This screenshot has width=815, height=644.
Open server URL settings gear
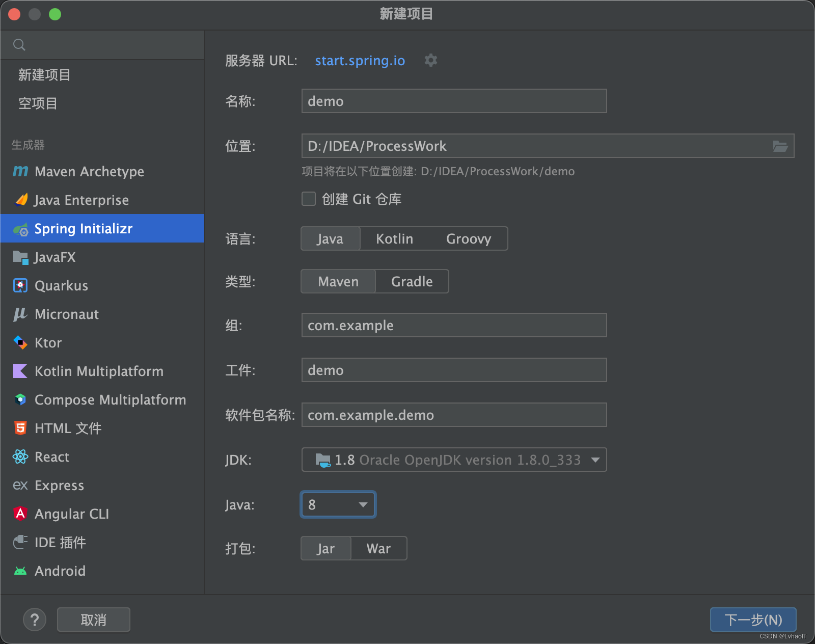coord(431,60)
